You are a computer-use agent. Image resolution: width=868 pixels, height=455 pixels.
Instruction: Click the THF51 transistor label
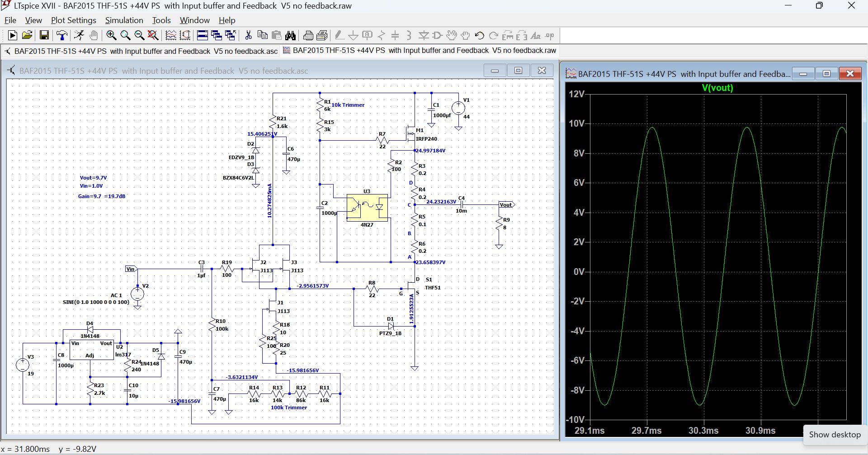433,288
